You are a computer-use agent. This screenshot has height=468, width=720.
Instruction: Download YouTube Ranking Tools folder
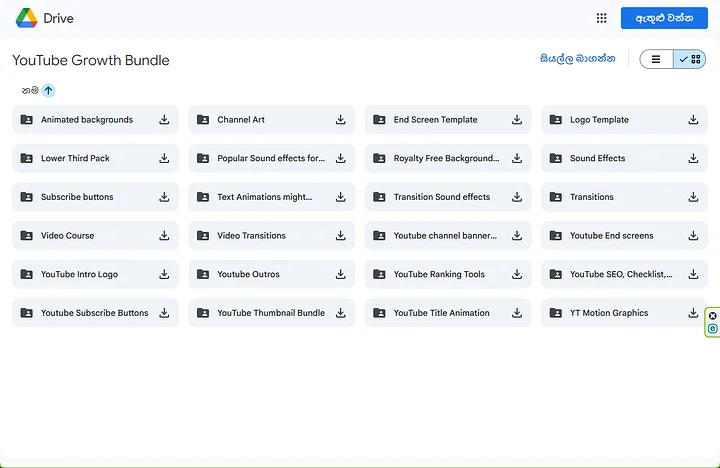tap(517, 274)
